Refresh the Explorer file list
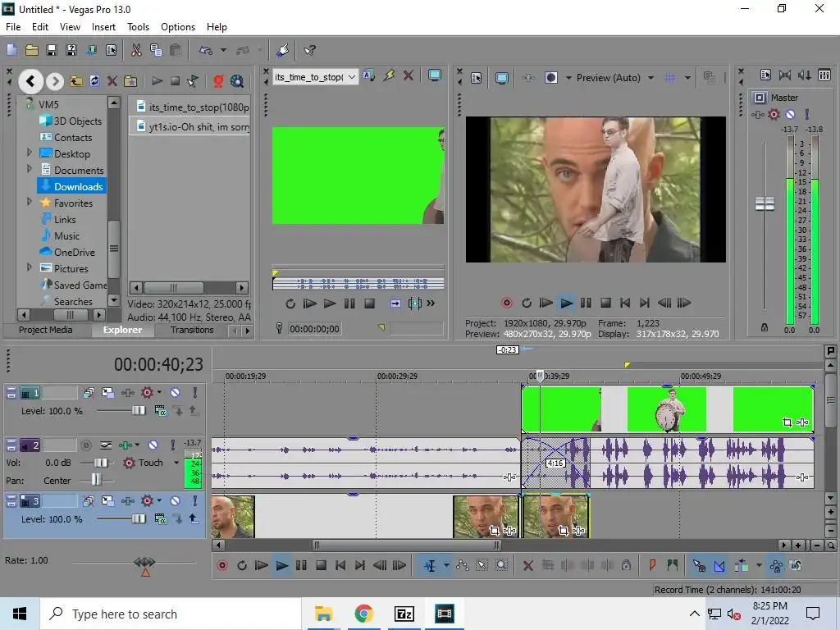This screenshot has width=840, height=630. tap(94, 81)
